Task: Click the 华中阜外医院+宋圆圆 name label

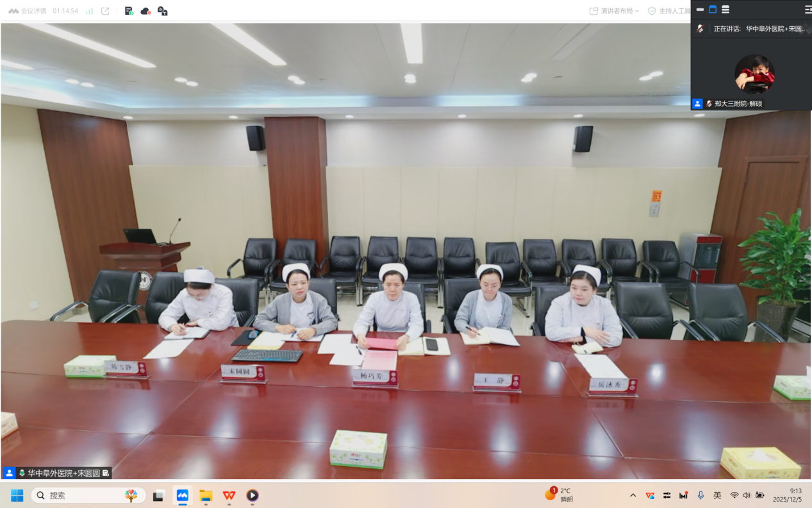Action: pos(63,473)
